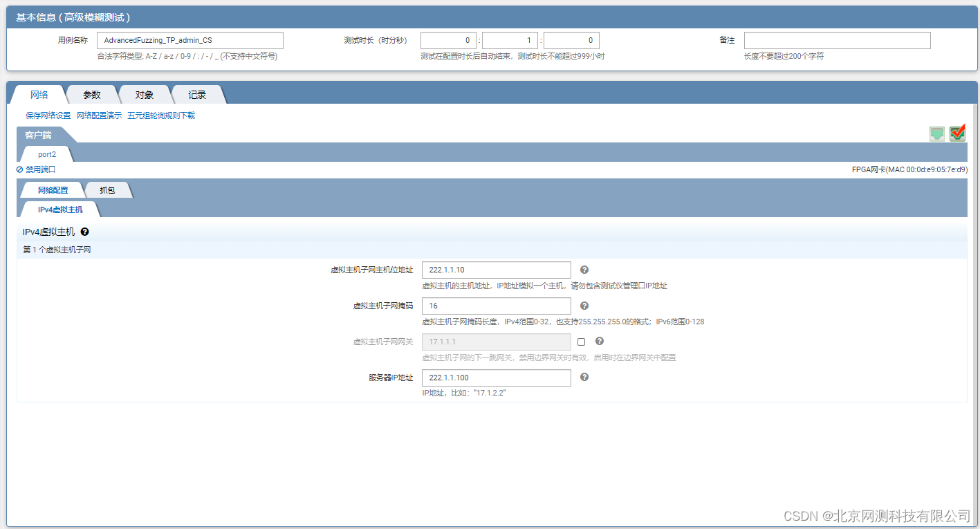Image resolution: width=980 pixels, height=529 pixels.
Task: Enable the 虚拟主机子网网关 checkbox
Action: (582, 342)
